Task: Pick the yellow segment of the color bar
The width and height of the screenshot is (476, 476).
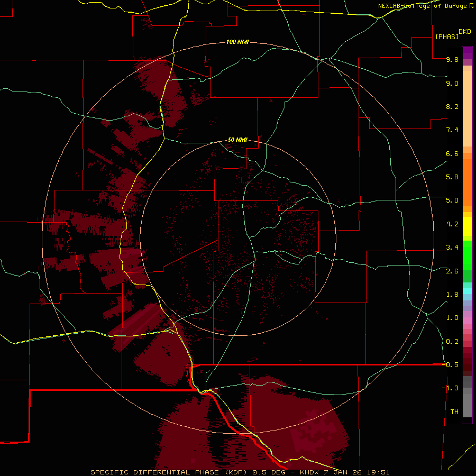Action: [467, 226]
